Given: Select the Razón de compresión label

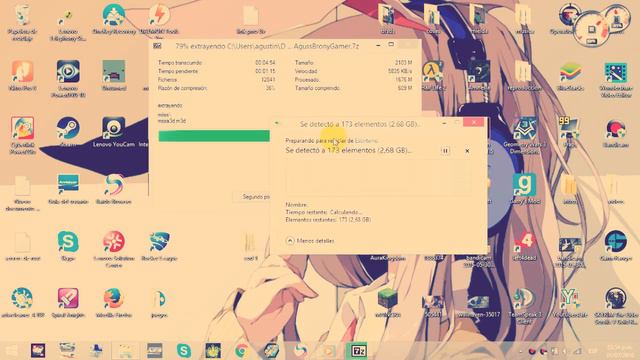Looking at the screenshot, I should [182, 88].
